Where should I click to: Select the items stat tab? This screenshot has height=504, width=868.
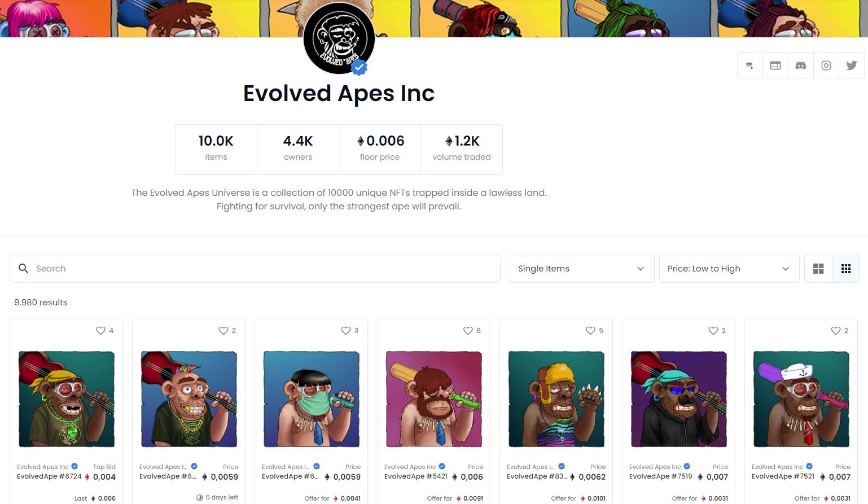tap(216, 149)
